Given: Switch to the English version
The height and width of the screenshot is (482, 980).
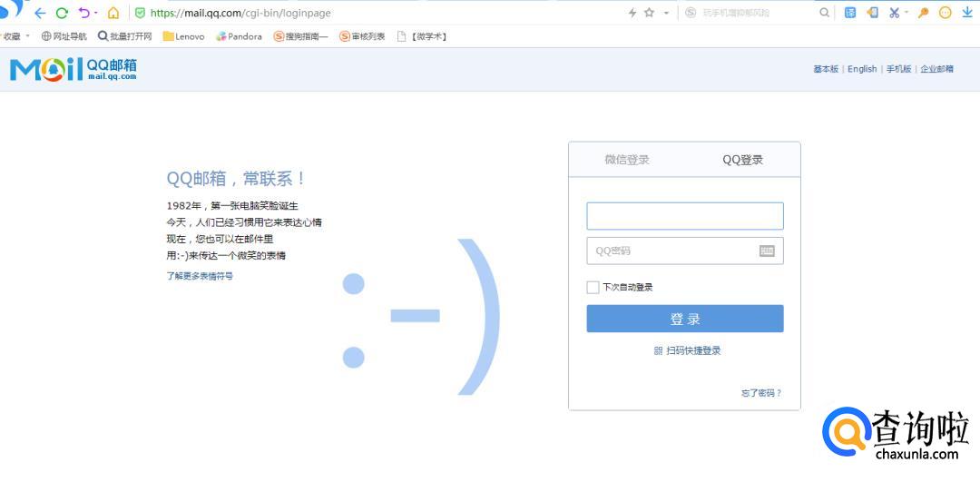Looking at the screenshot, I should point(862,69).
